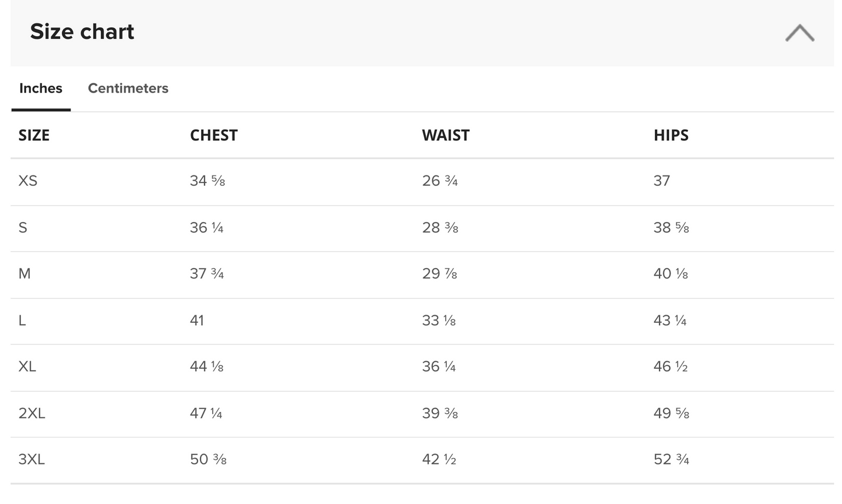
Task: Select the 3XL size row label
Action: 31,459
